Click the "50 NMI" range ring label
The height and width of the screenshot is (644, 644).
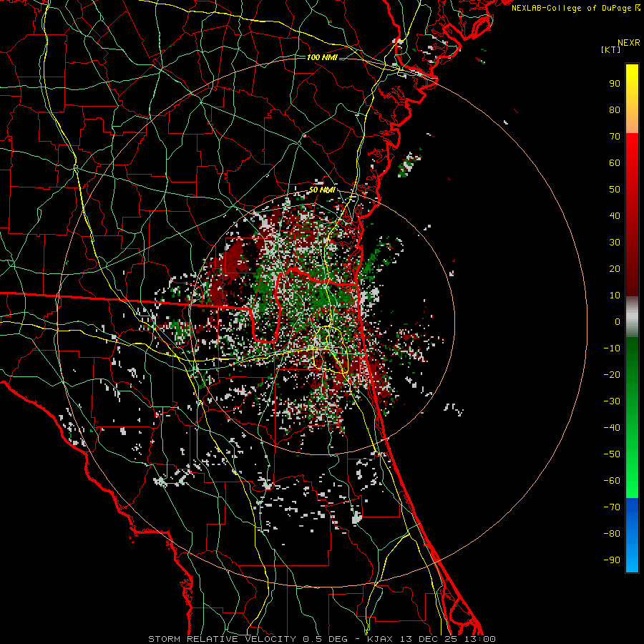tap(322, 190)
